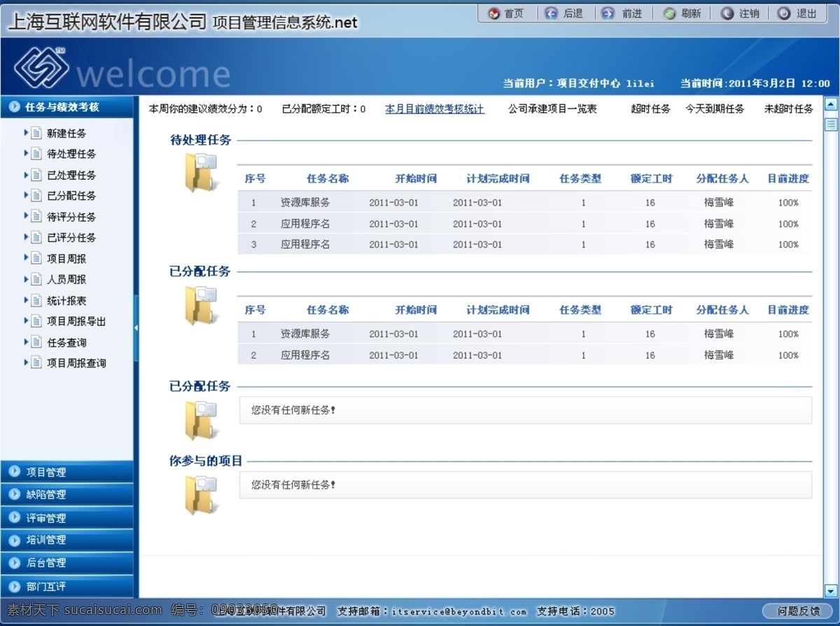Viewport: 840px width, 626px height.
Task: Click the 问题反馈 feedback button
Action: tap(799, 611)
